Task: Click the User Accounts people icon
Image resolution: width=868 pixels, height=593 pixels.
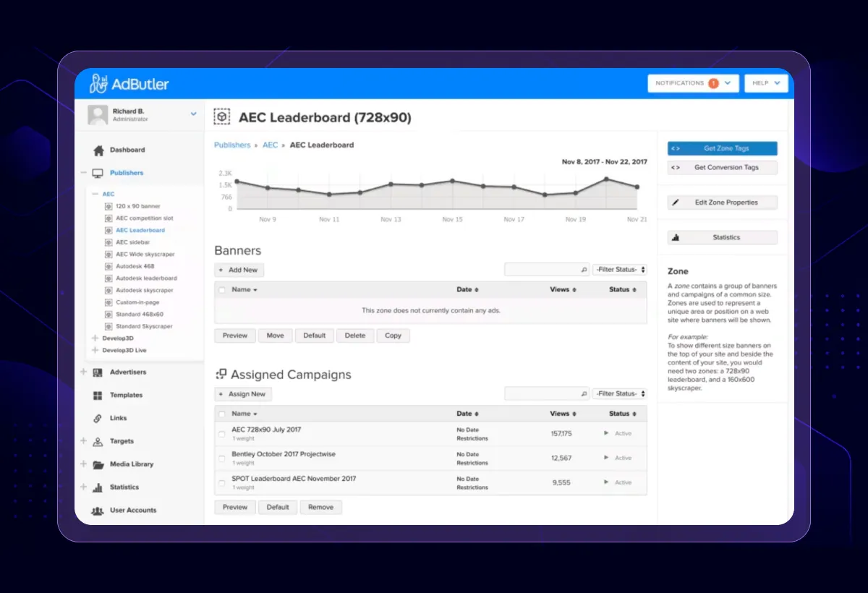Action: coord(98,511)
